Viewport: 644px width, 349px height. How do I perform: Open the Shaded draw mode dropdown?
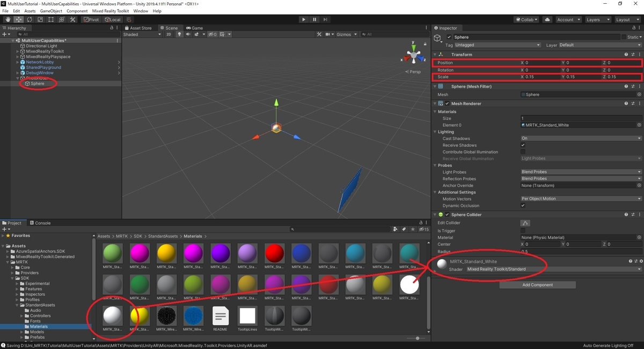point(142,34)
